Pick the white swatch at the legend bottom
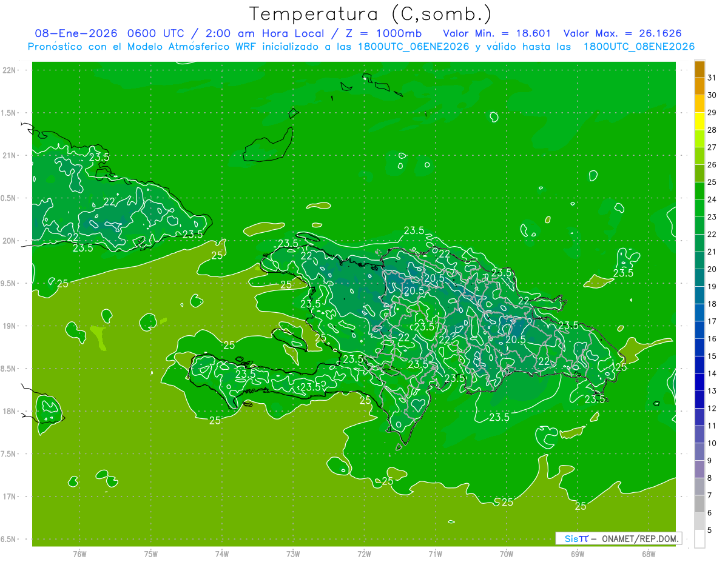The height and width of the screenshot is (562, 728). coord(699,539)
